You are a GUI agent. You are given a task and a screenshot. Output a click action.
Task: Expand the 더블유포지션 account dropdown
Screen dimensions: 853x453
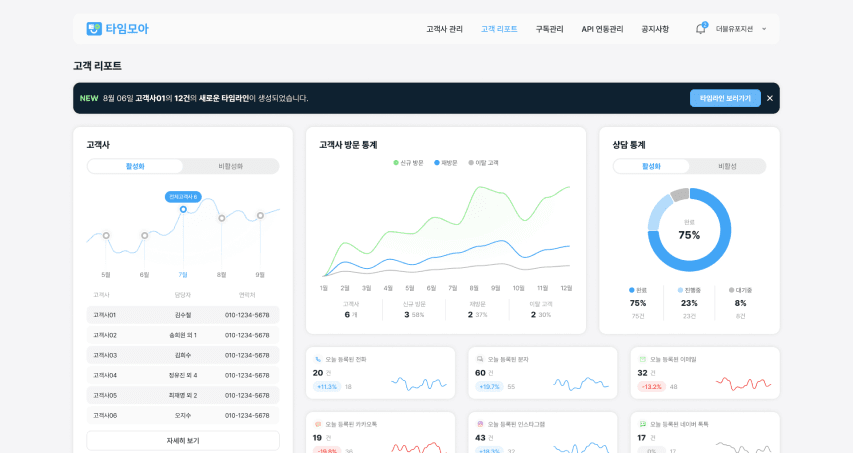point(764,29)
